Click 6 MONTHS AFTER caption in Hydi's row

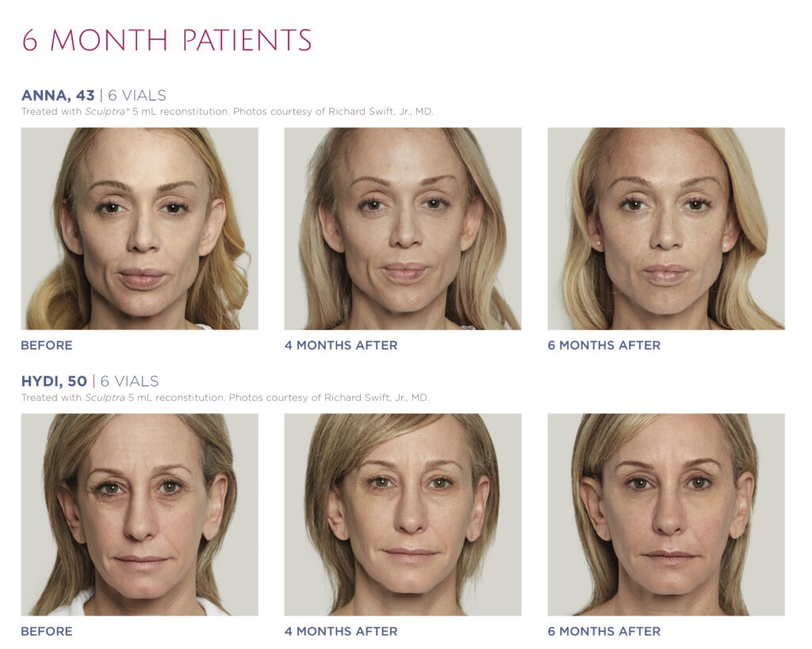coord(604,632)
